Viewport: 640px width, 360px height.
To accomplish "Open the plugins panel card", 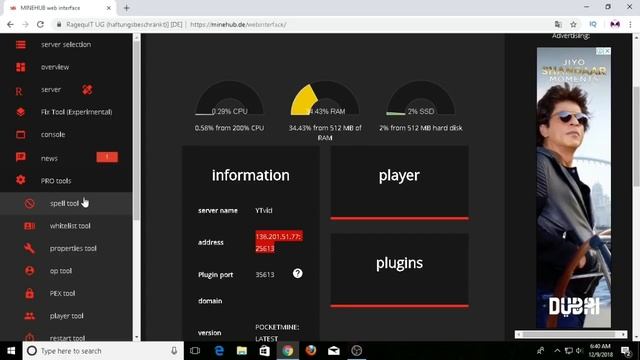I will click(x=399, y=271).
